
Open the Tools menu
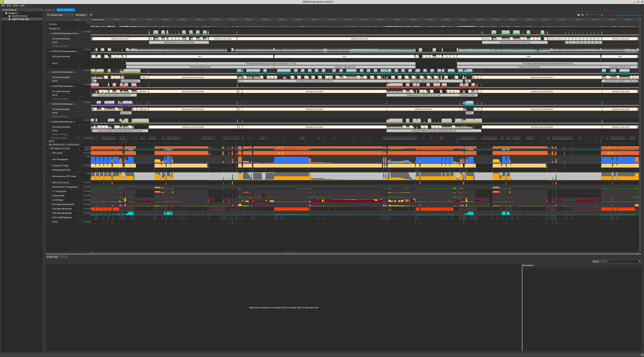coord(16,6)
